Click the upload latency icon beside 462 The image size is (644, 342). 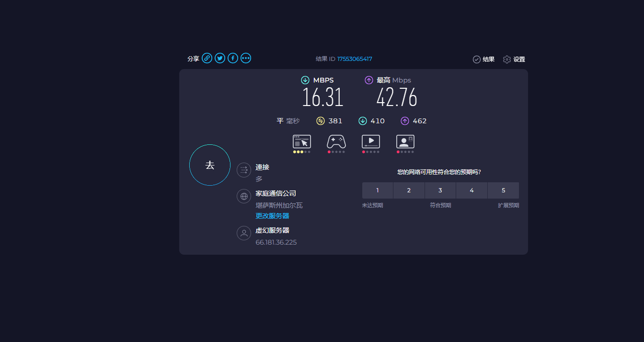pos(405,121)
